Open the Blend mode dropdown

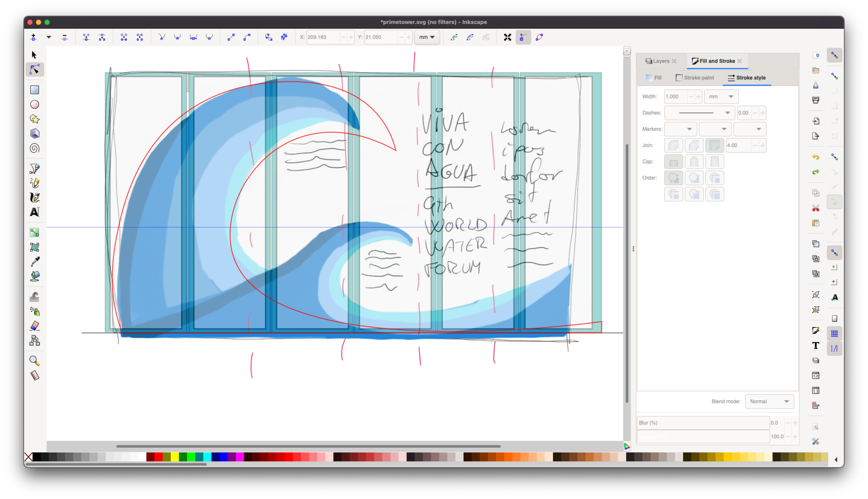(x=769, y=401)
